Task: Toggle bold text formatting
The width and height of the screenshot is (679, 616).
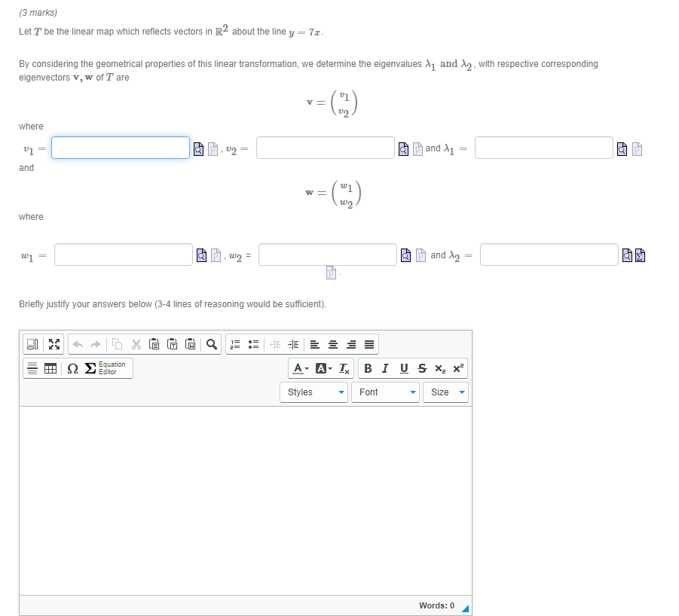Action: (x=368, y=368)
